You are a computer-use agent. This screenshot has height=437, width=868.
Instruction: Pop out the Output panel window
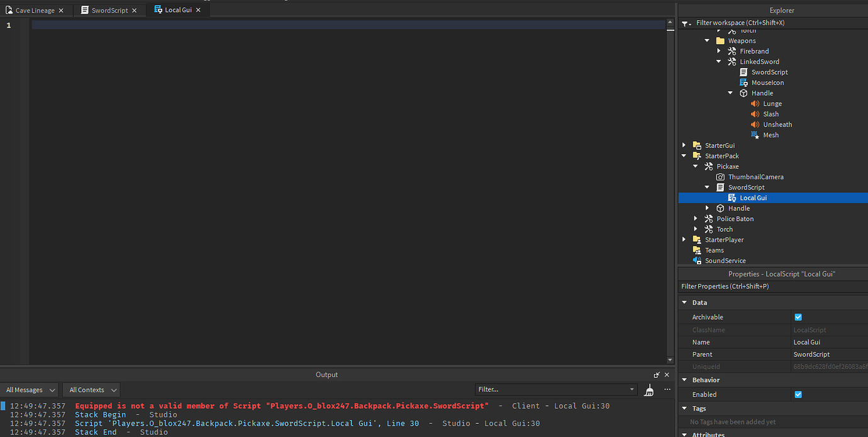pos(657,375)
